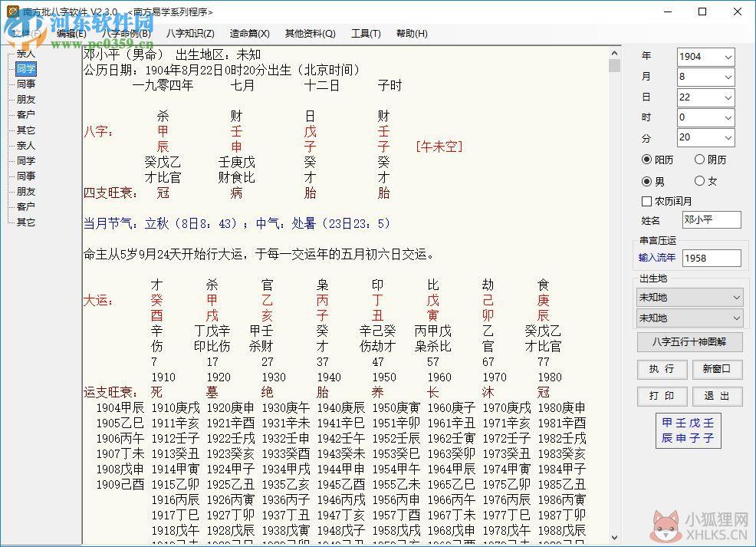
Task: Open the 造命篇(X) menu
Action: click(x=249, y=33)
